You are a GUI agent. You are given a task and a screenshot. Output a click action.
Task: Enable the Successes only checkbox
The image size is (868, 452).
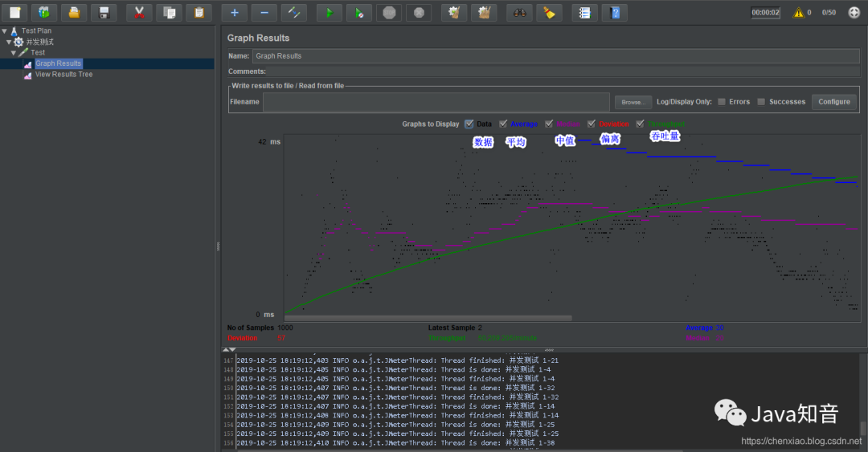pyautogui.click(x=762, y=102)
